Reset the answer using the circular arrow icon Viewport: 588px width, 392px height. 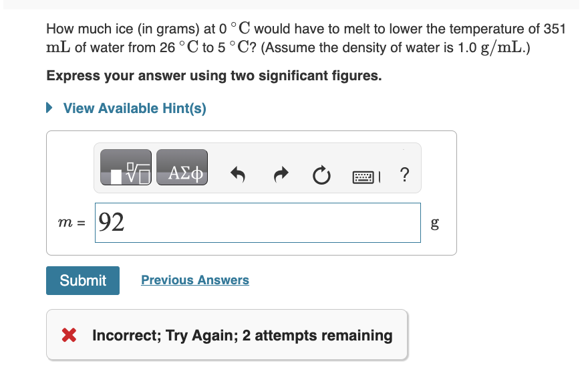point(321,175)
